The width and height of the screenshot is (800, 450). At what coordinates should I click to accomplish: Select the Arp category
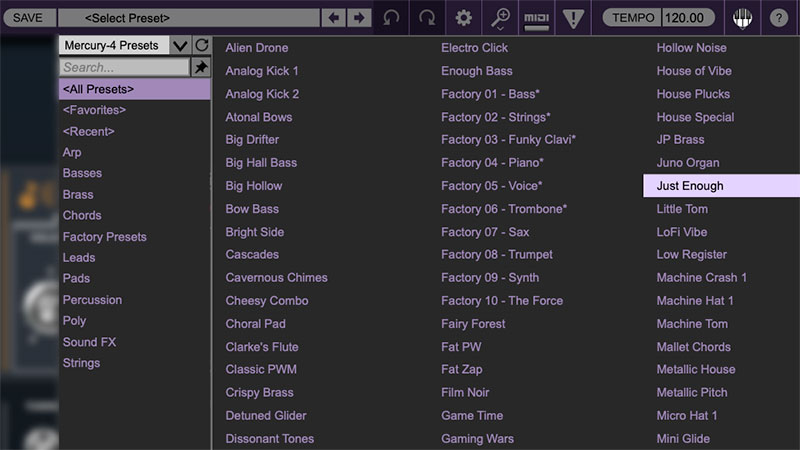pos(72,153)
